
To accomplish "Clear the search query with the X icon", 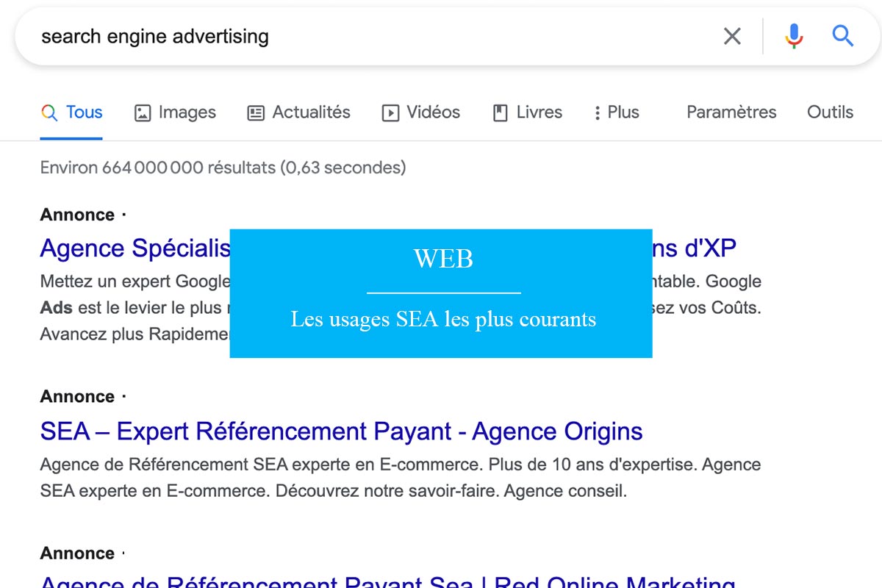I will (732, 36).
